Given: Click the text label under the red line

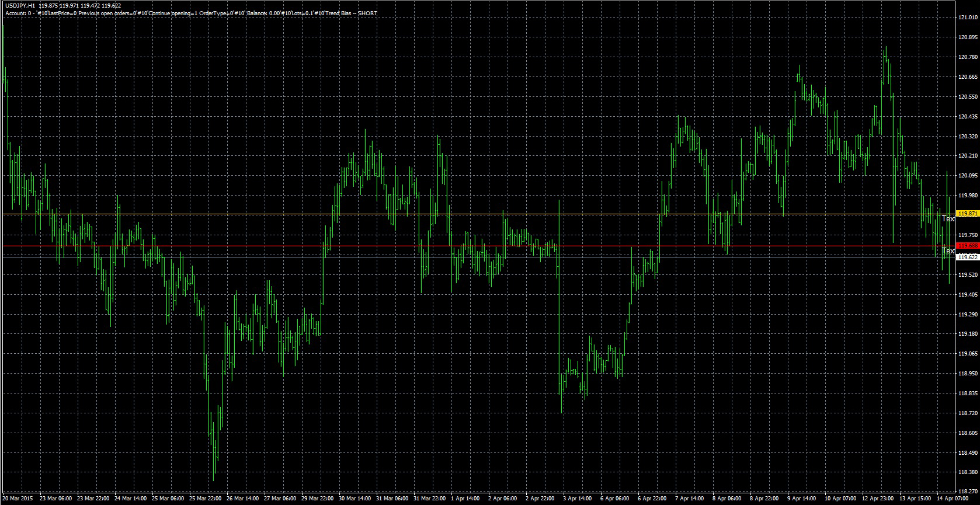Looking at the screenshot, I should pos(948,251).
